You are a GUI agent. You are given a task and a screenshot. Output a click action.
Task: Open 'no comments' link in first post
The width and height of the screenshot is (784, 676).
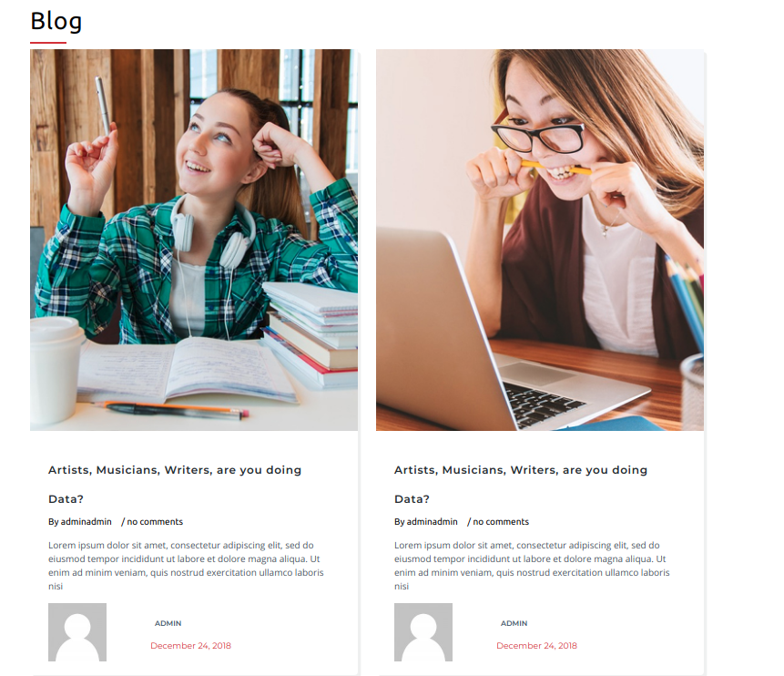(x=155, y=521)
